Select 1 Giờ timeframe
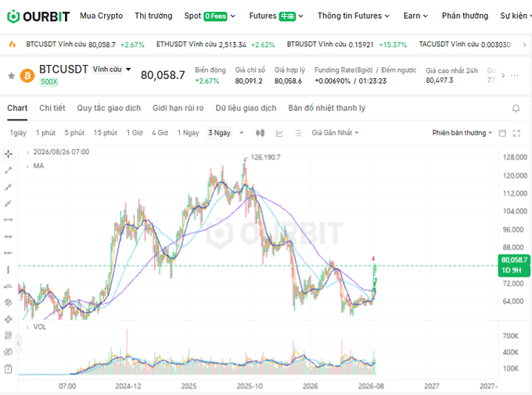The width and height of the screenshot is (532, 395). tap(135, 133)
